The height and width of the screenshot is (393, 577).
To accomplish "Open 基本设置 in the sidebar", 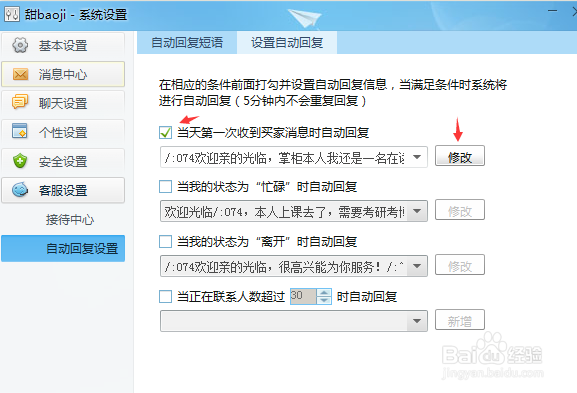I will [63, 46].
